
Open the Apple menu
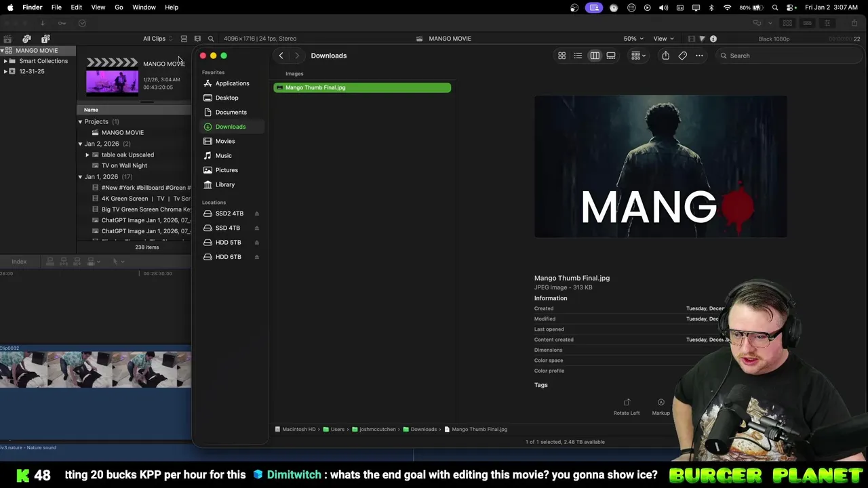tap(10, 7)
